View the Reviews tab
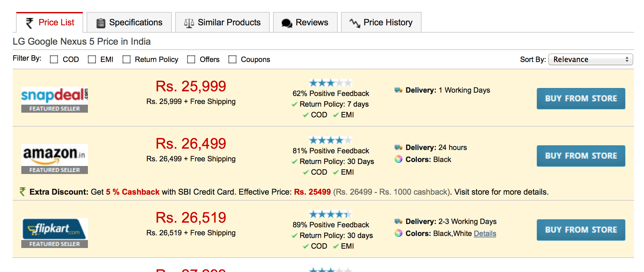The image size is (644, 272). 305,22
